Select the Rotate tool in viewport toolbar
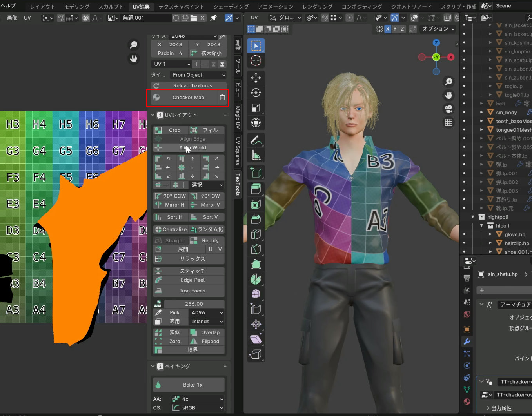 [x=256, y=93]
